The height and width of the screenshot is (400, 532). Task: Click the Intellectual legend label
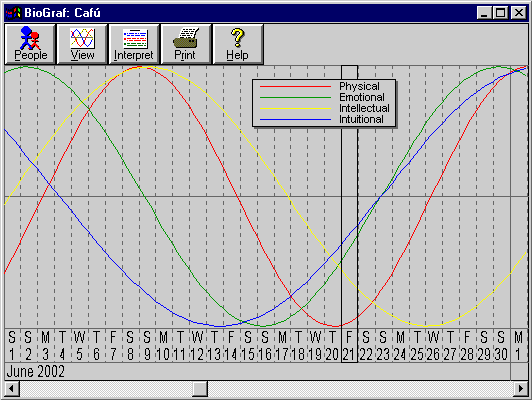click(364, 108)
